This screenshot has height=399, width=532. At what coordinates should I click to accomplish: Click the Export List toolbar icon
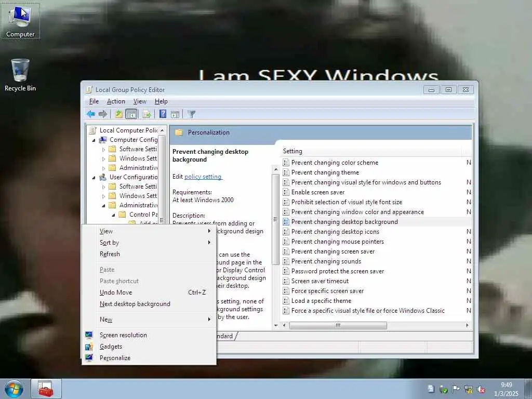click(x=147, y=114)
